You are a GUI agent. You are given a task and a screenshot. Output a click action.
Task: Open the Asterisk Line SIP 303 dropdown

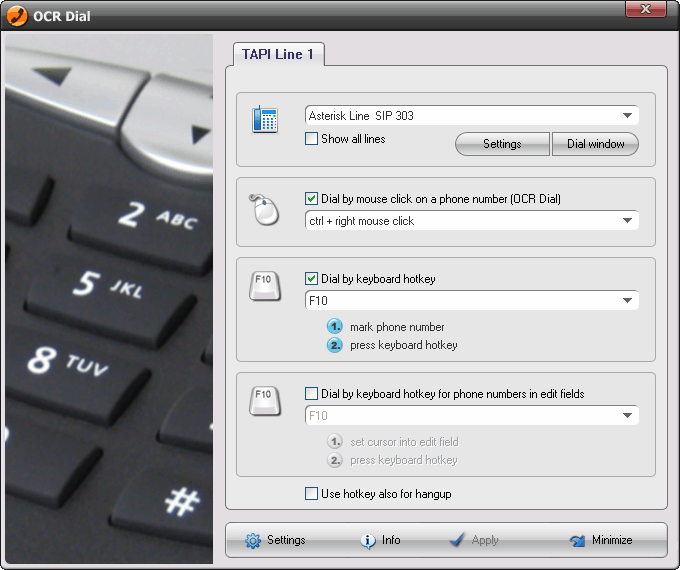[x=627, y=116]
